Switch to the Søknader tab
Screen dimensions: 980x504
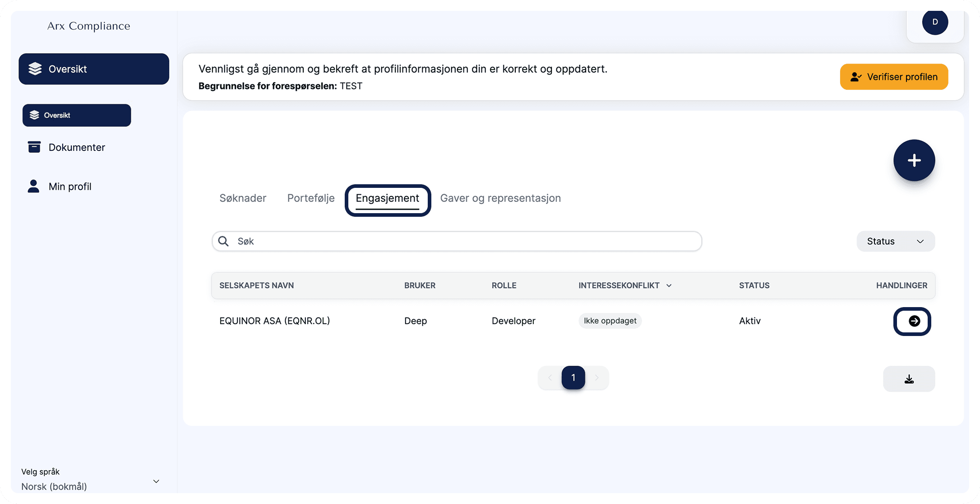(243, 198)
